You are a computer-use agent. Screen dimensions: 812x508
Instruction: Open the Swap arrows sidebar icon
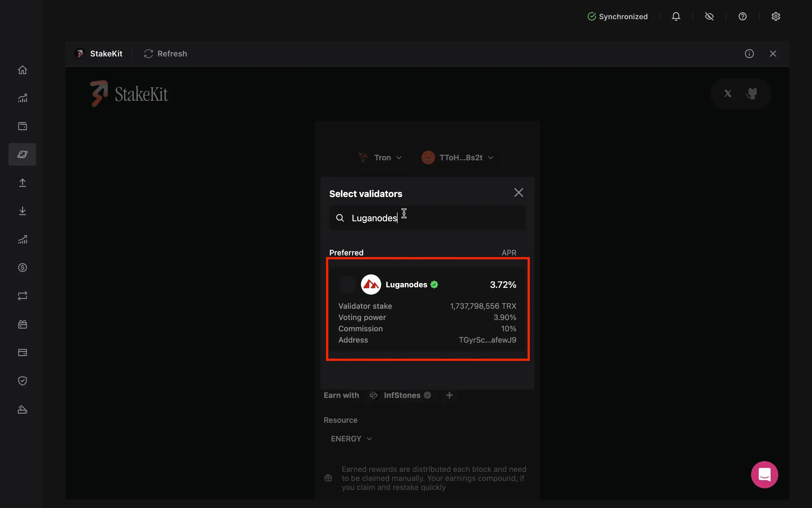pyautogui.click(x=23, y=296)
